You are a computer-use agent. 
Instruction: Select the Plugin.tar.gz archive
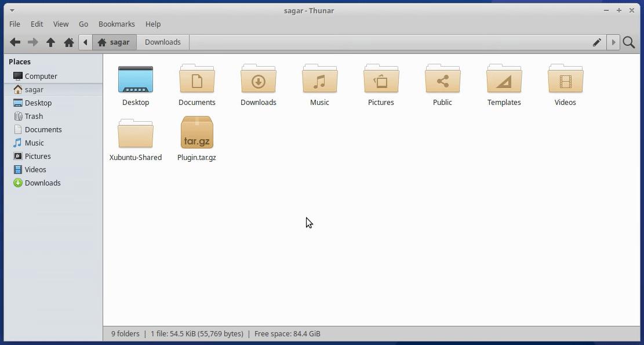(197, 132)
